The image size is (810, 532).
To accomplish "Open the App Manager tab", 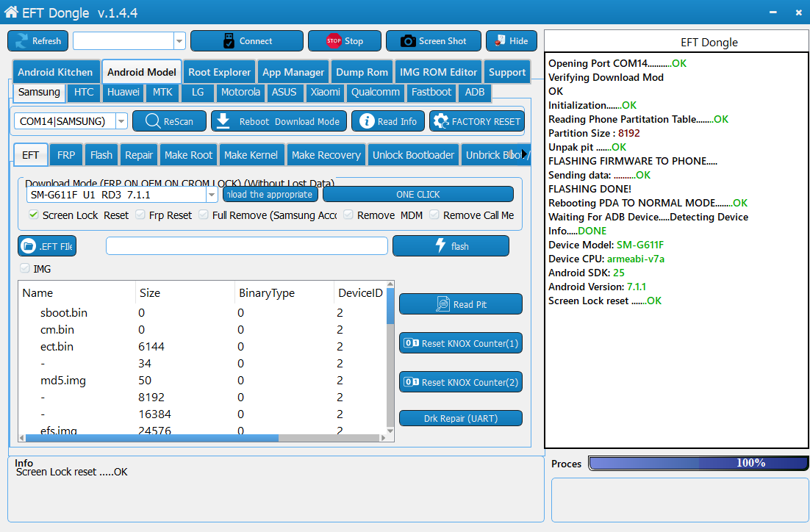I will point(293,72).
